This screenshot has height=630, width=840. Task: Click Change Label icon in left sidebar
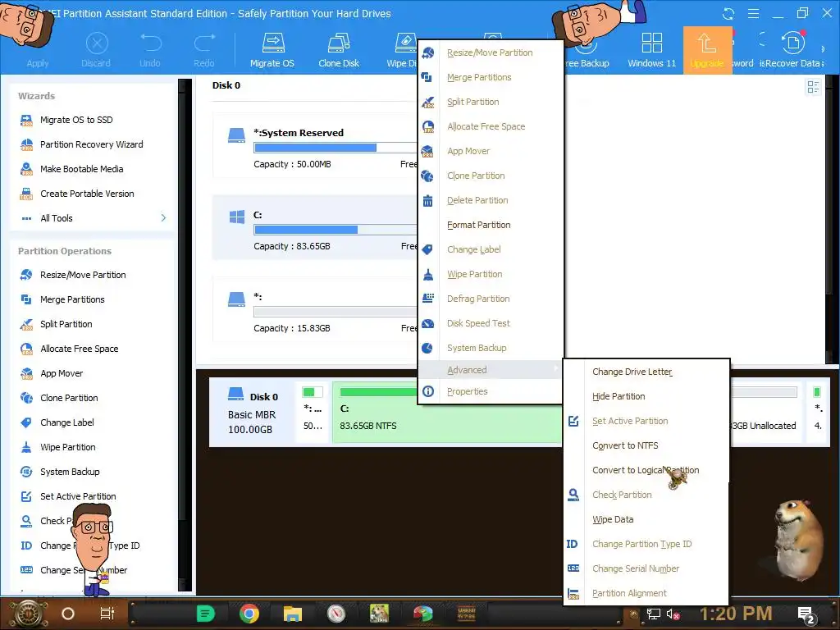[x=26, y=422]
